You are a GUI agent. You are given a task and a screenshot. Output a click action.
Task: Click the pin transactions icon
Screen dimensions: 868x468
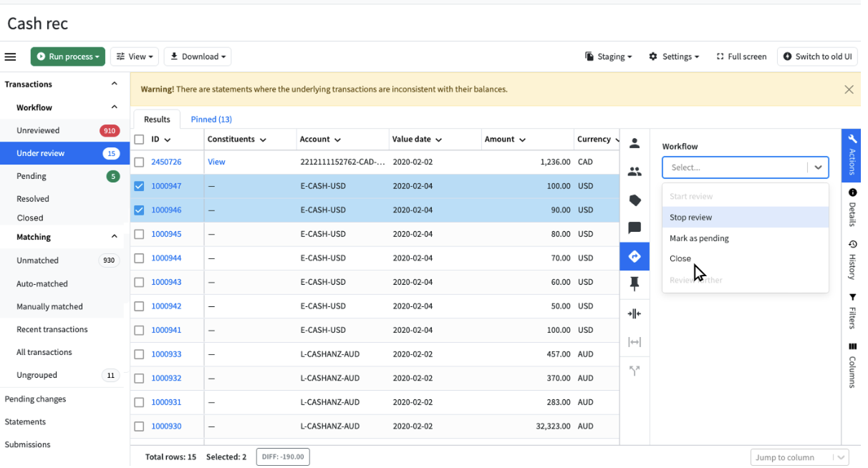(635, 284)
